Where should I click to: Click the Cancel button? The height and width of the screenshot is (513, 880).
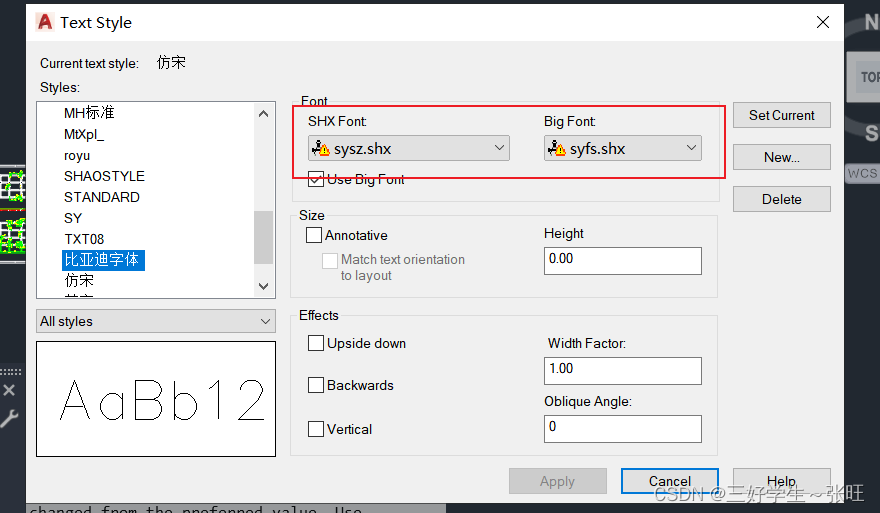point(670,481)
